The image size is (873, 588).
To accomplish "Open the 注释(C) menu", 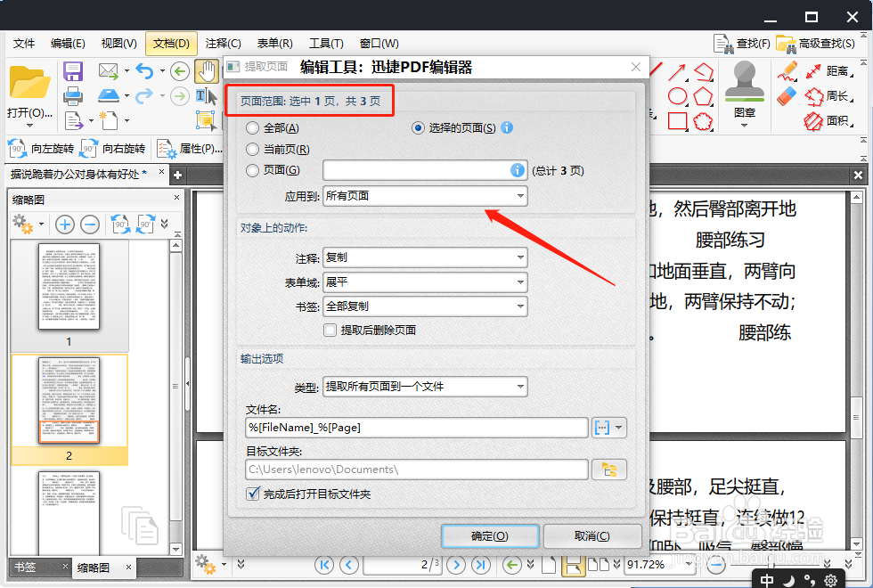I will pyautogui.click(x=223, y=43).
